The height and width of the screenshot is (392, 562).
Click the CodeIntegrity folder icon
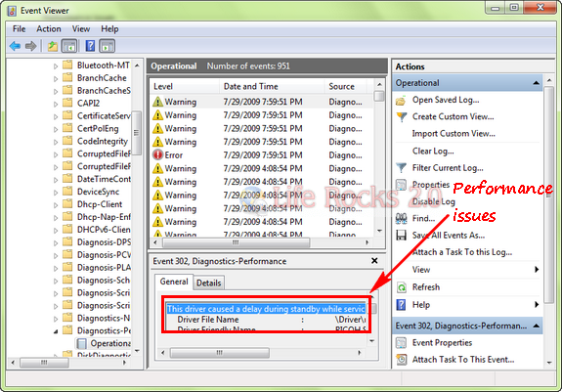pyautogui.click(x=67, y=141)
